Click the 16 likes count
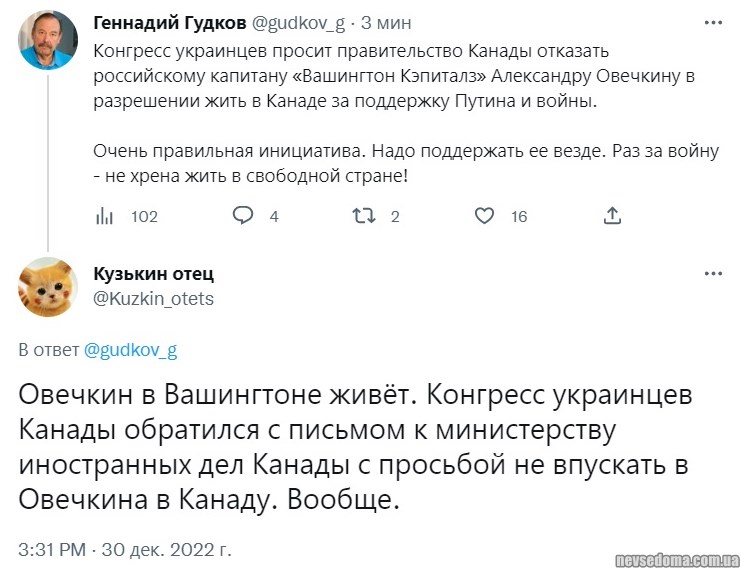 [x=519, y=216]
